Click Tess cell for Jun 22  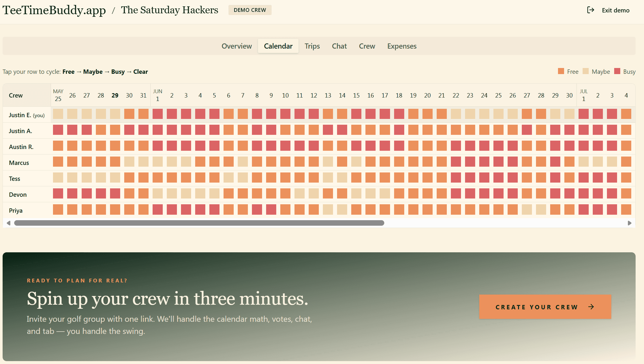(456, 178)
